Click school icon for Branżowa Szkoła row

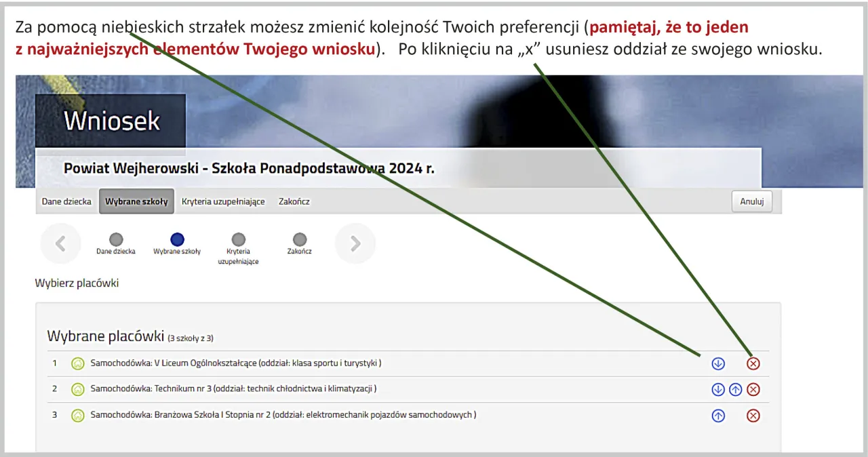[78, 415]
